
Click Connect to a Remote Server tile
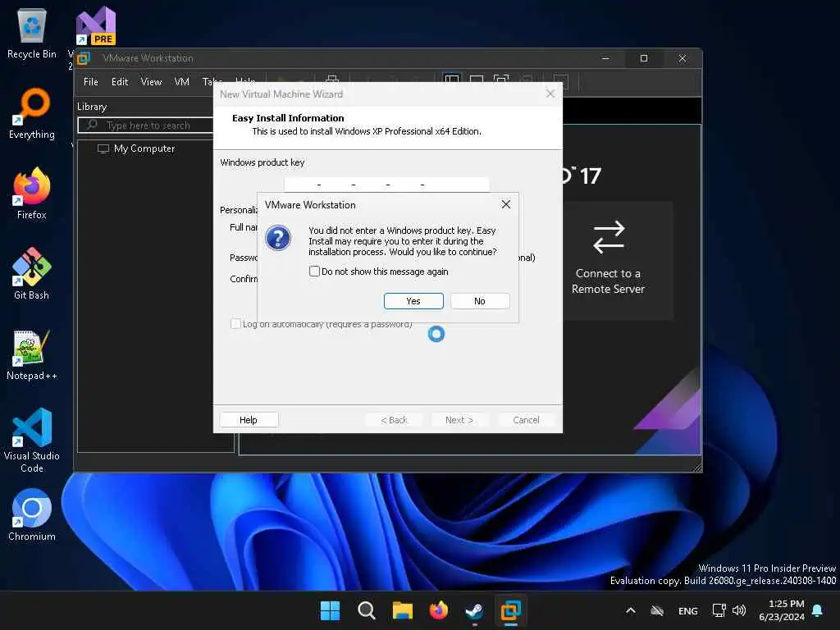pyautogui.click(x=608, y=261)
